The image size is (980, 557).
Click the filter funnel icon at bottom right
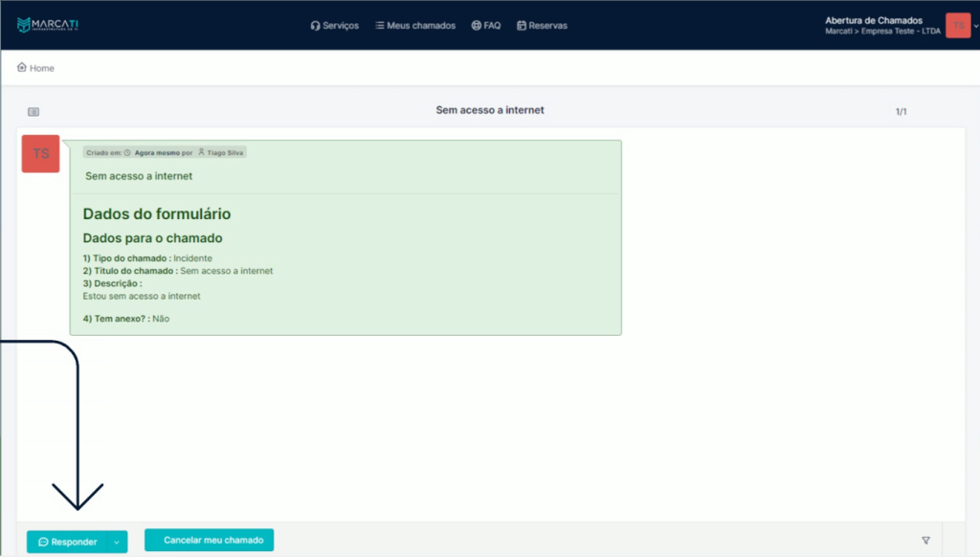point(925,541)
